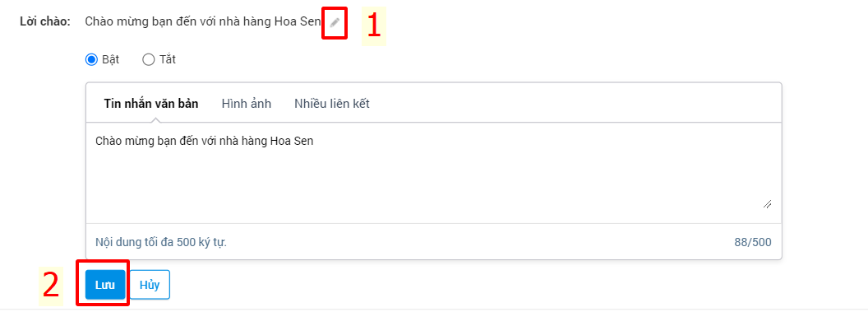The image size is (868, 312).
Task: Click the red number 2 annotation
Action: 51,285
